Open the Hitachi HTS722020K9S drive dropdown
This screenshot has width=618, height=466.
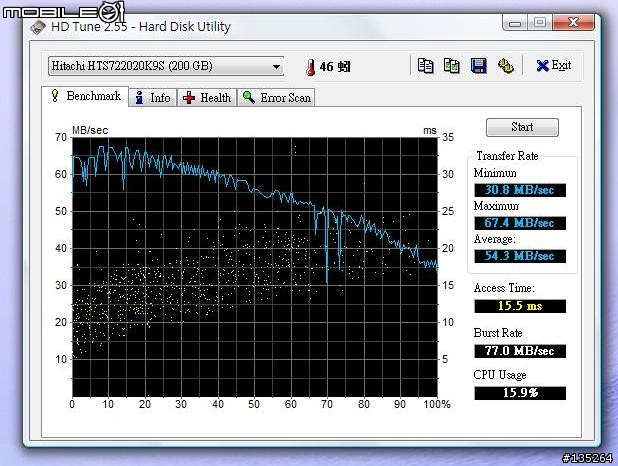[166, 66]
